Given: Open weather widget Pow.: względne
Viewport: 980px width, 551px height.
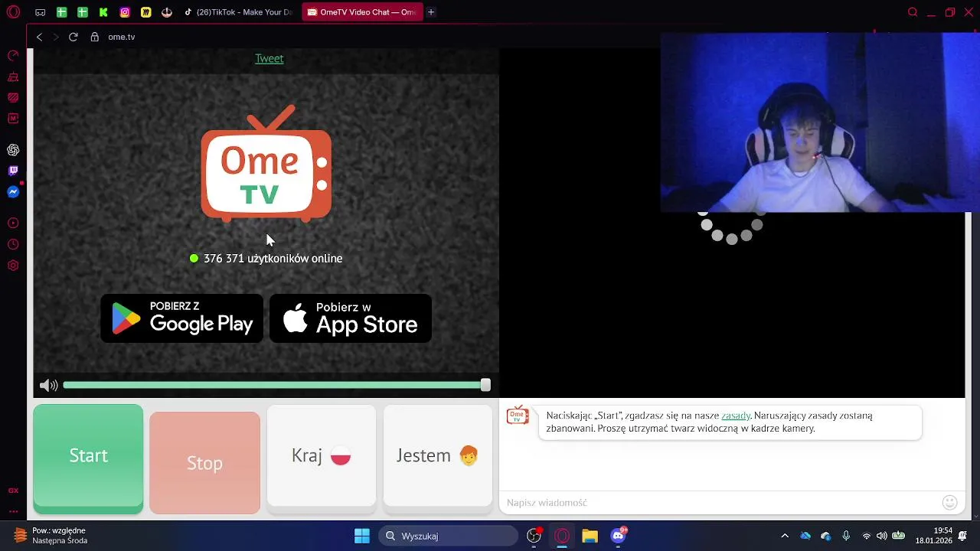Looking at the screenshot, I should click(50, 536).
